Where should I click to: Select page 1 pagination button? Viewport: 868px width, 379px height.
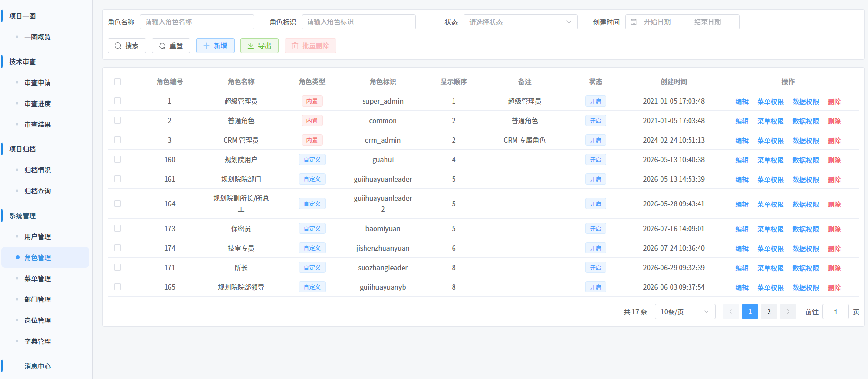[x=750, y=311]
